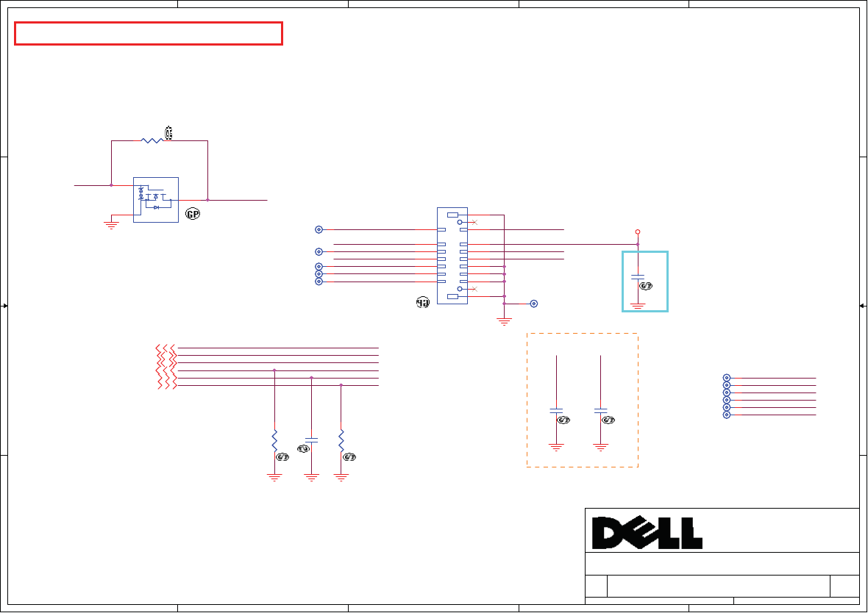
Task: Click the red zigzag break symbols cluster
Action: 166,366
